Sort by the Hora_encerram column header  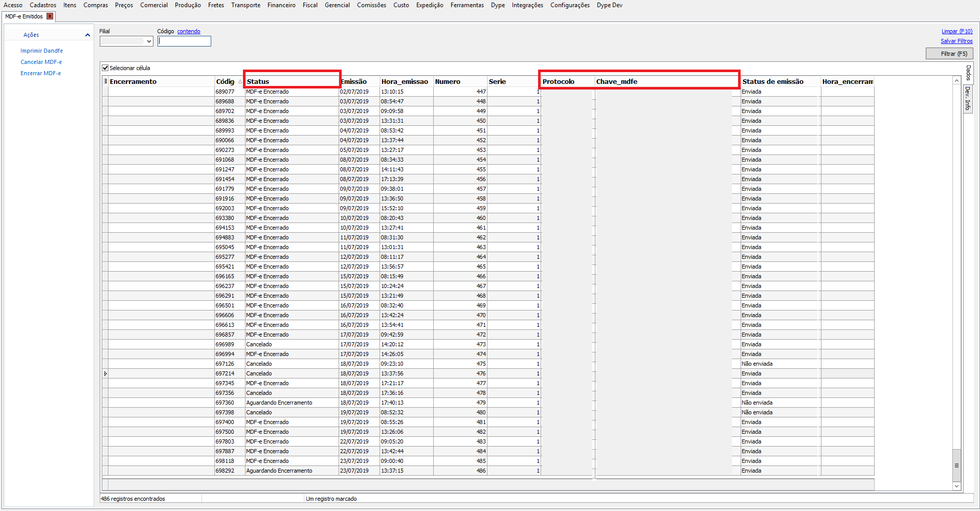click(x=848, y=82)
